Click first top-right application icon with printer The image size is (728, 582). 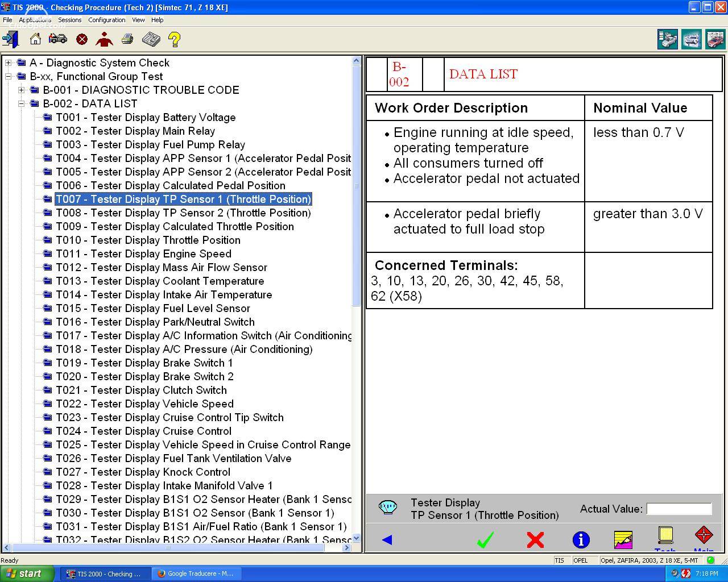668,39
